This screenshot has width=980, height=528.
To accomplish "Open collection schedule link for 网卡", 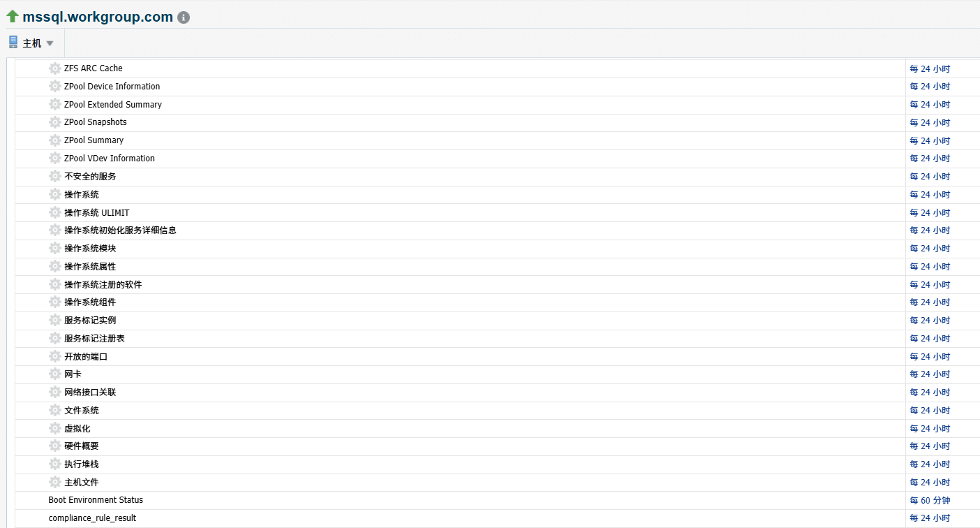I will [x=930, y=374].
